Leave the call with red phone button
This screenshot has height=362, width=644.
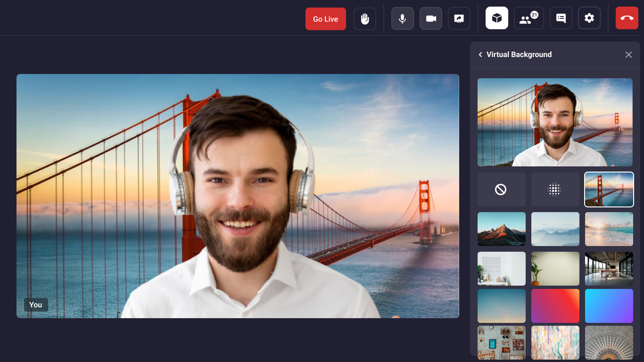[627, 18]
